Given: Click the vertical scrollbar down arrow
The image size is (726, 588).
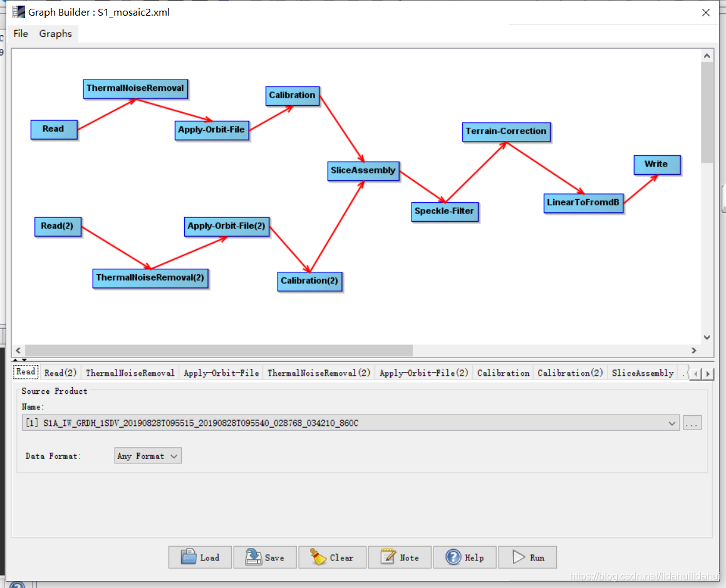Looking at the screenshot, I should pyautogui.click(x=707, y=338).
